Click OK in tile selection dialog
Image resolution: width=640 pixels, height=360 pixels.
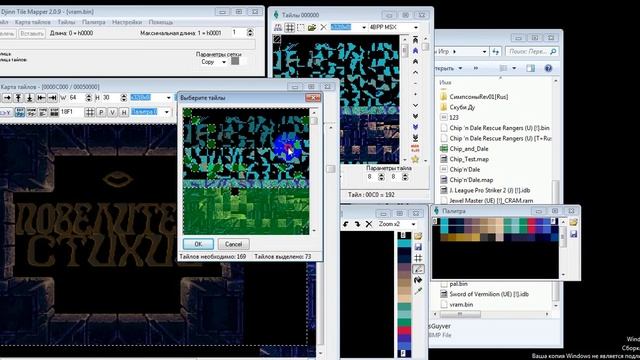tap(198, 244)
